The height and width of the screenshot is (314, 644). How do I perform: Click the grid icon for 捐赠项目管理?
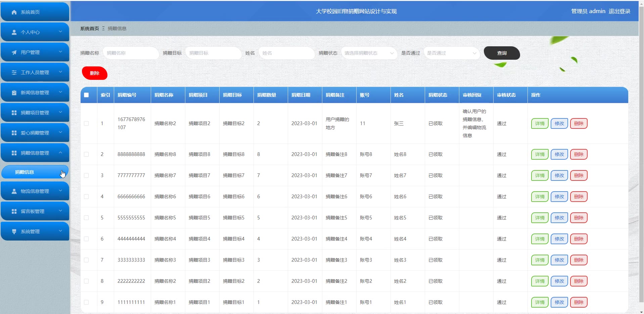[x=14, y=113]
